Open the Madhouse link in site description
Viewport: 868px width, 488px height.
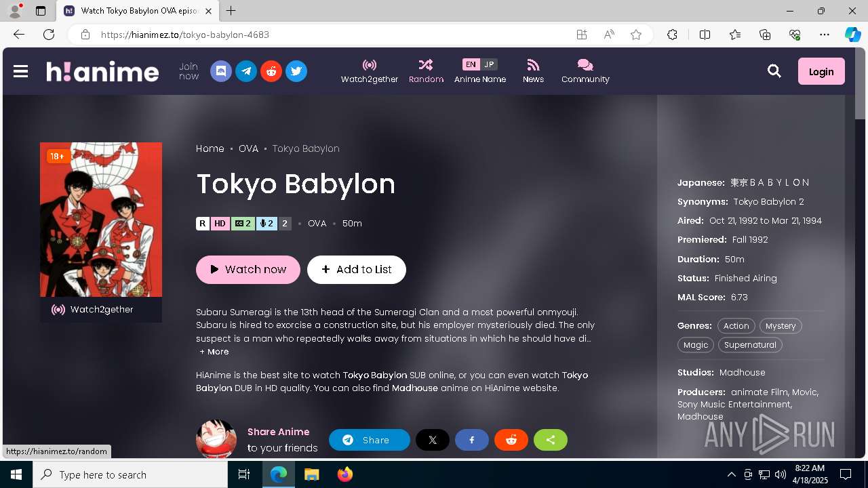tap(415, 388)
